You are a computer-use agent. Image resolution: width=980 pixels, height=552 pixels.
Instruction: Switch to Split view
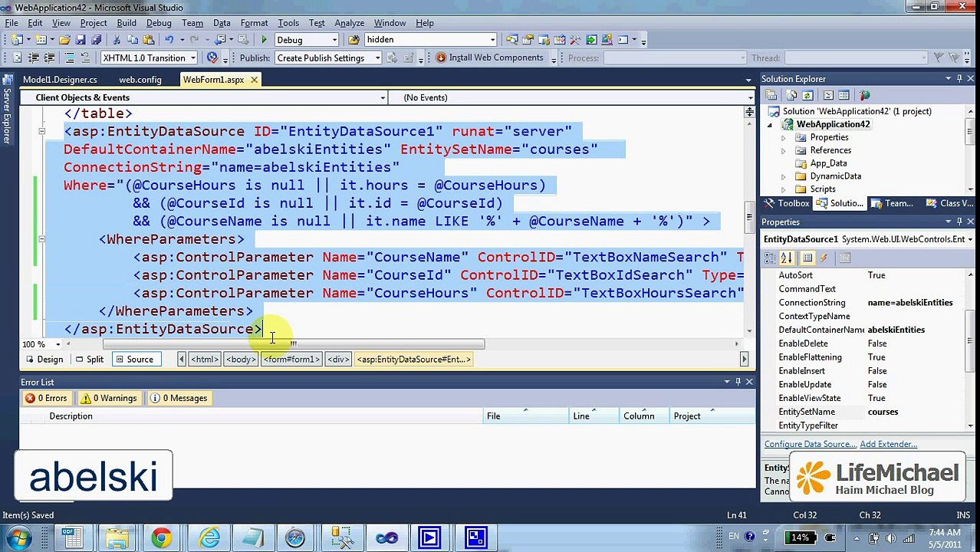coord(90,359)
